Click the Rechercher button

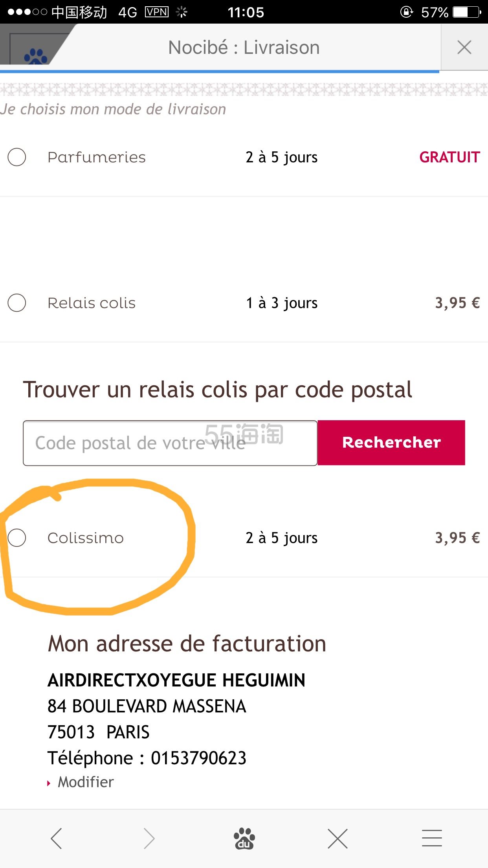[x=391, y=443]
